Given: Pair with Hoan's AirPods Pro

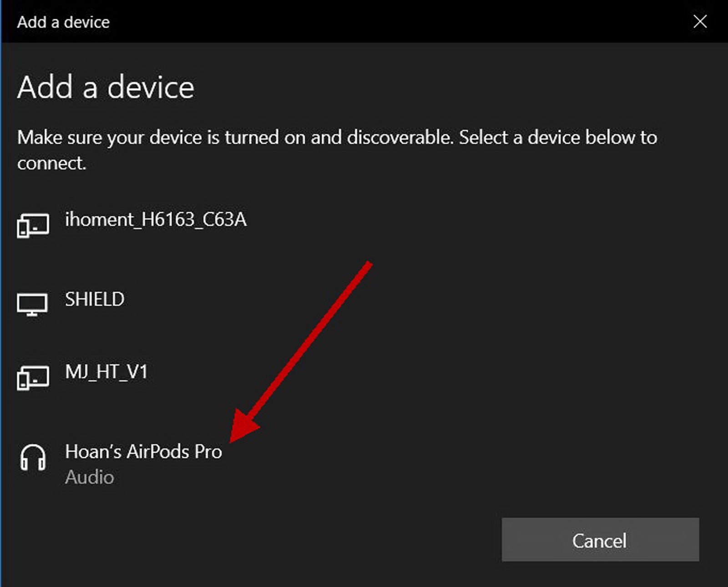Looking at the screenshot, I should (143, 452).
